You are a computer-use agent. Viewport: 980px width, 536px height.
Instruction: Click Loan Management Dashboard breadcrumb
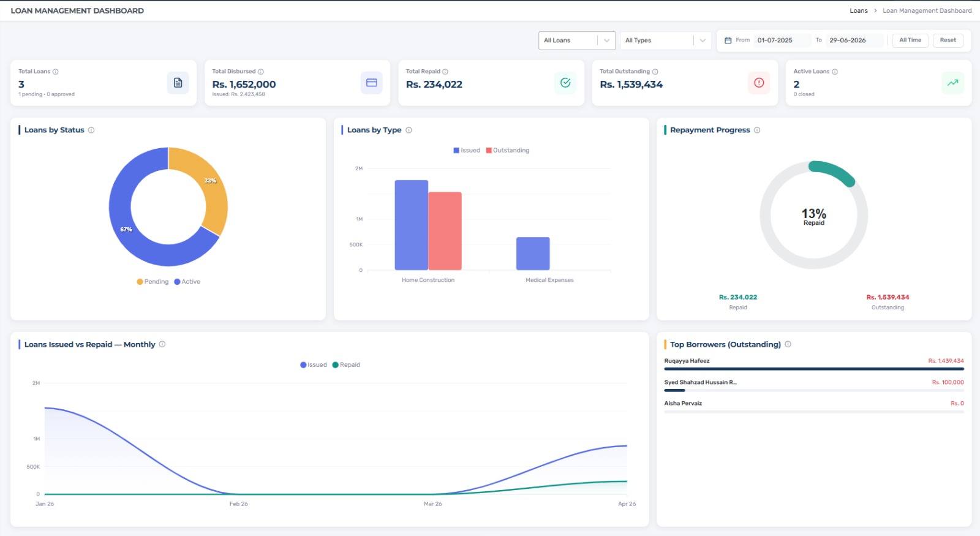(927, 10)
